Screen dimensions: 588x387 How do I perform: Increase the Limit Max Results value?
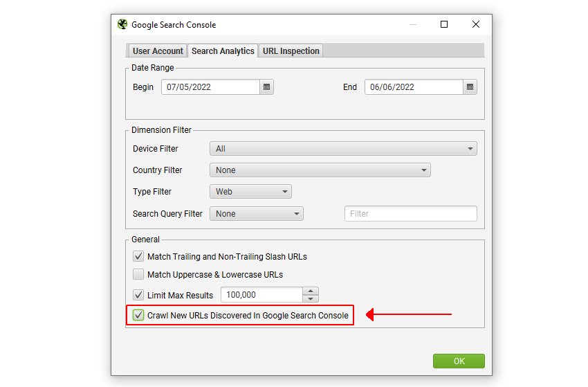click(311, 291)
